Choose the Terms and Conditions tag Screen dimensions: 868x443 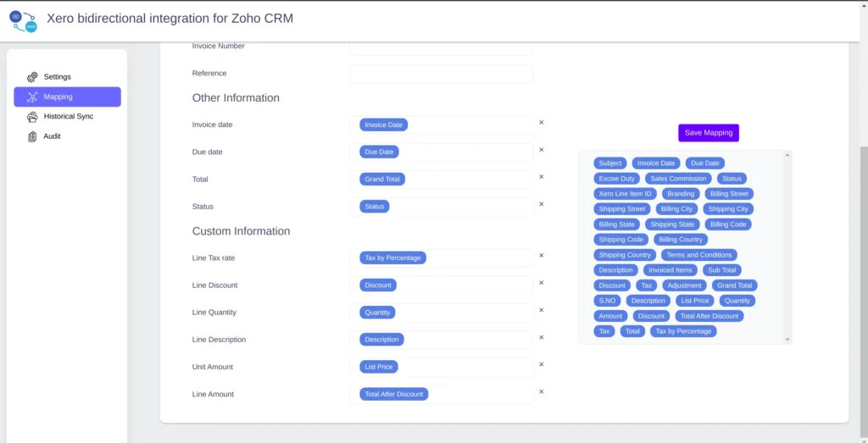click(x=698, y=255)
